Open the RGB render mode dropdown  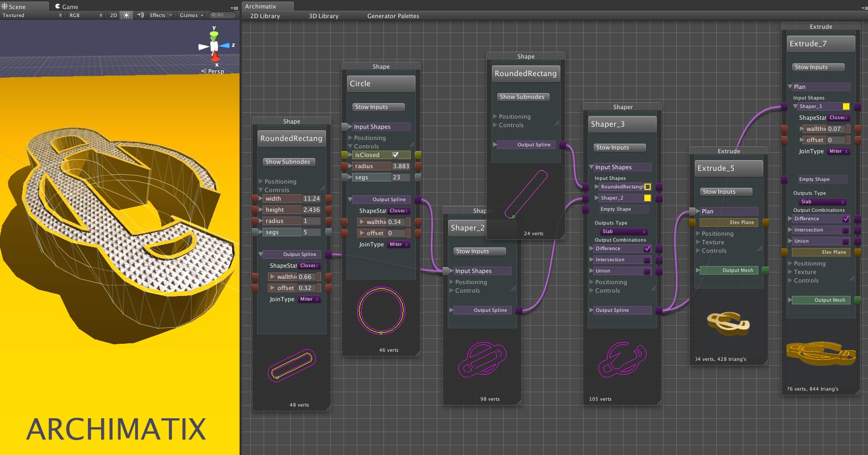click(86, 15)
